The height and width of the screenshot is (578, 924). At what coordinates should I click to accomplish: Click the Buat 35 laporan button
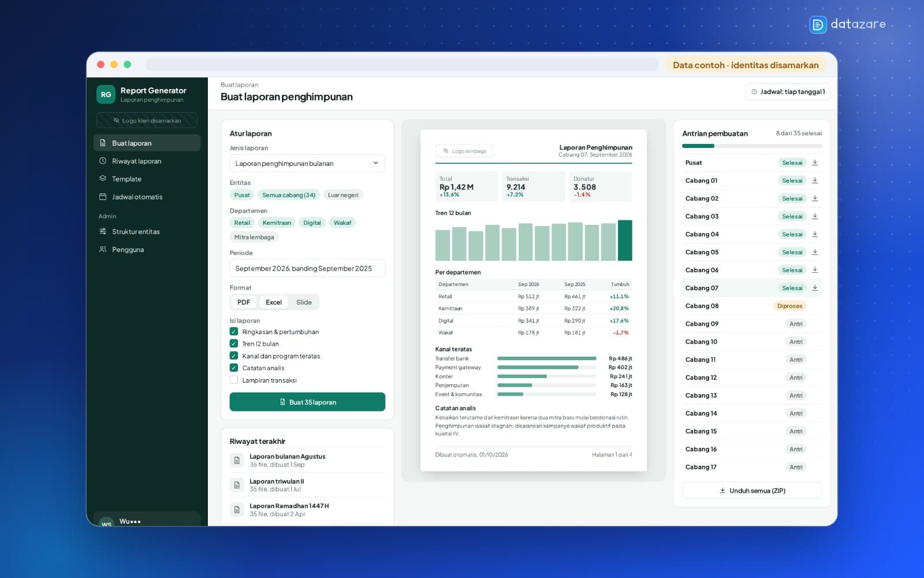[307, 402]
